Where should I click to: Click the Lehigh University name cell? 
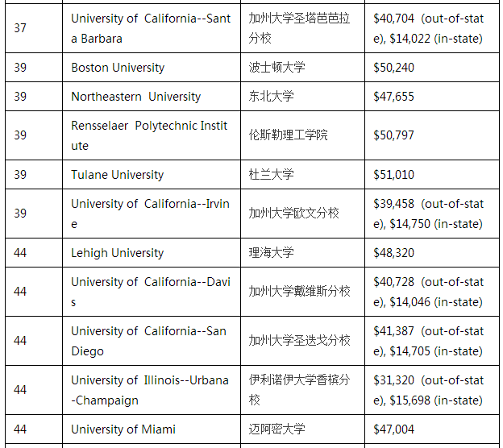coord(118,253)
